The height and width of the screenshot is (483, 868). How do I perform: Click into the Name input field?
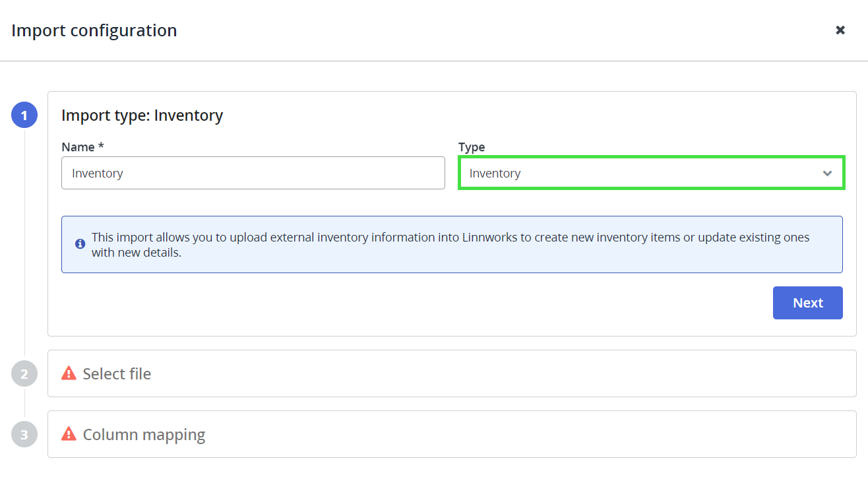(x=253, y=174)
